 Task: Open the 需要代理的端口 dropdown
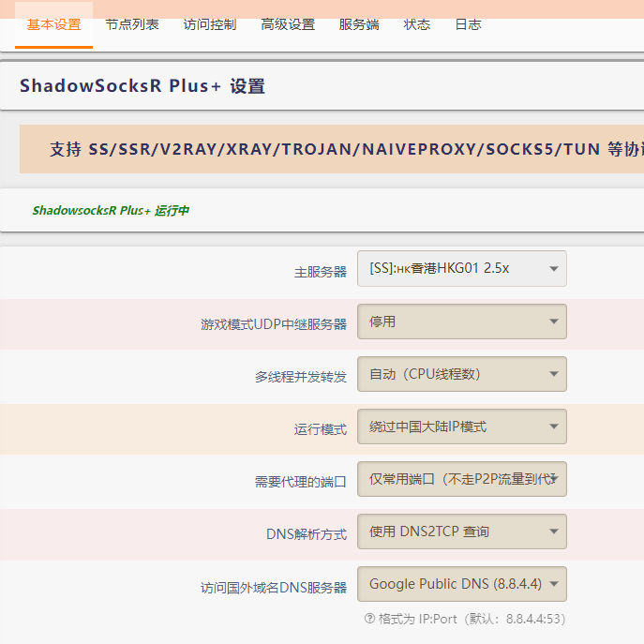tap(462, 479)
